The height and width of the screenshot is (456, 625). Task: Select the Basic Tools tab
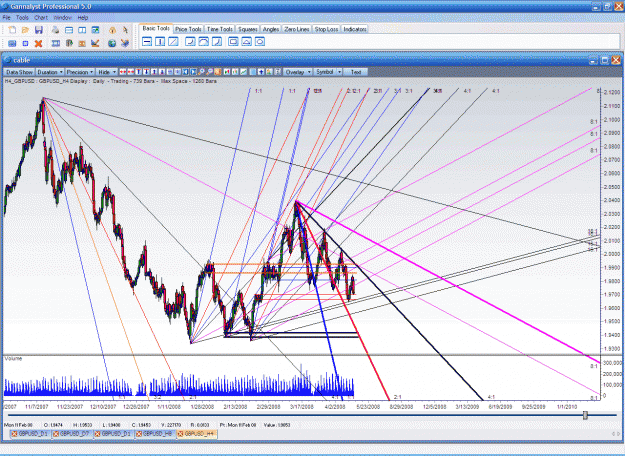point(156,28)
